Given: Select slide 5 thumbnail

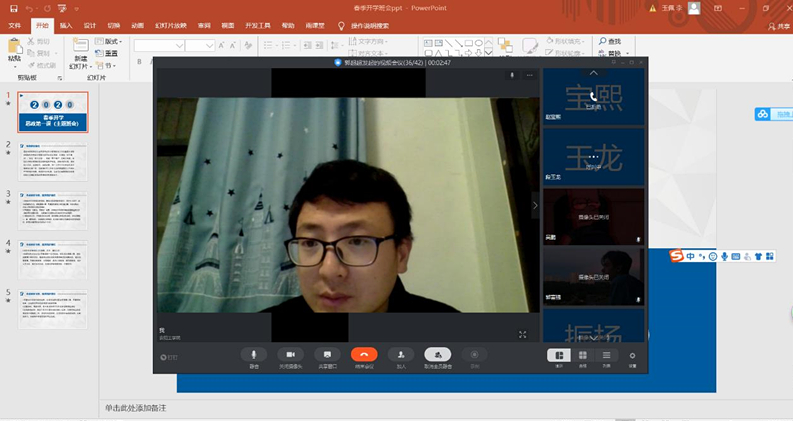Looking at the screenshot, I should tap(53, 309).
